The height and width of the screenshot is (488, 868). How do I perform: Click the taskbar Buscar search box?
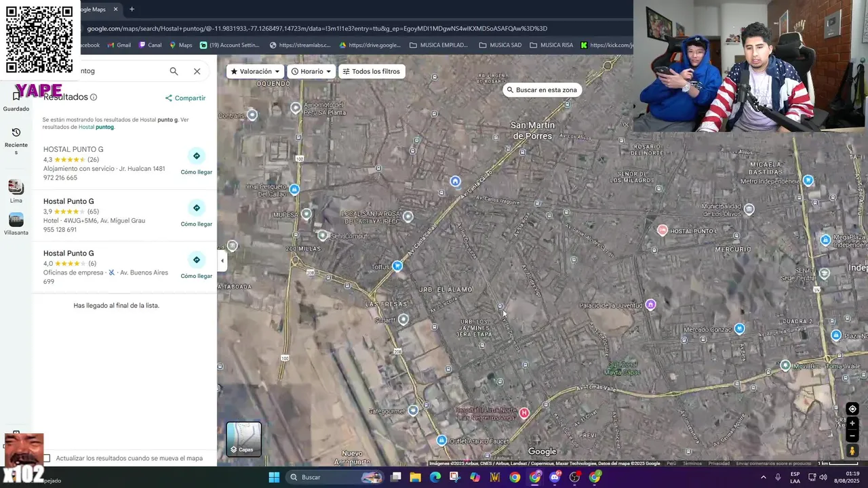click(x=334, y=477)
